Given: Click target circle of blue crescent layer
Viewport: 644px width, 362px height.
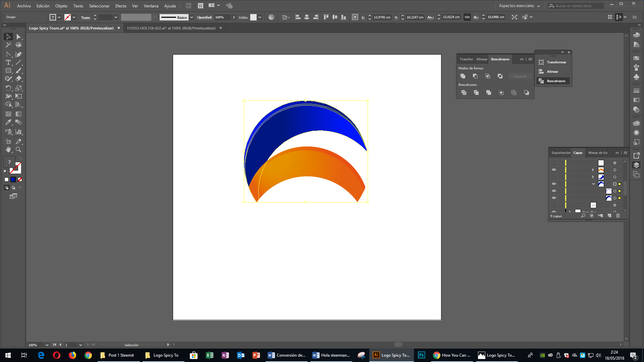Looking at the screenshot, I should pyautogui.click(x=615, y=177).
